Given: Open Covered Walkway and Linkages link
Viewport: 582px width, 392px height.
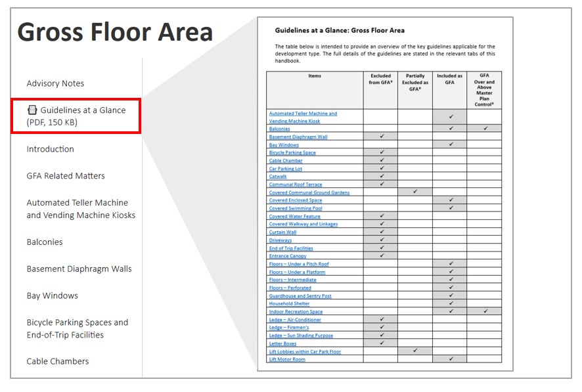Looking at the screenshot, I should click(303, 224).
